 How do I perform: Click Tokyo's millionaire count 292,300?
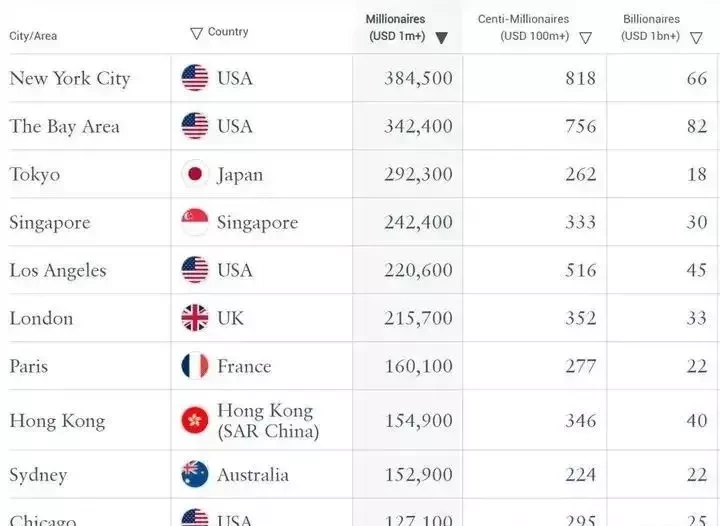tap(418, 174)
